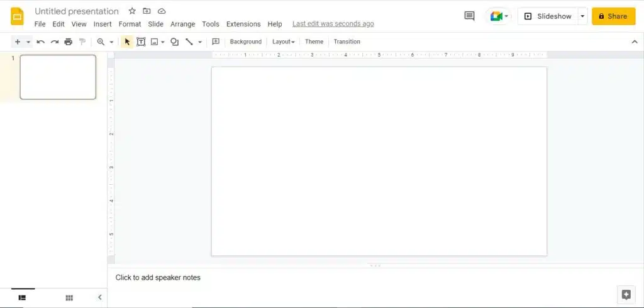Choose the Shape tool icon

click(175, 42)
